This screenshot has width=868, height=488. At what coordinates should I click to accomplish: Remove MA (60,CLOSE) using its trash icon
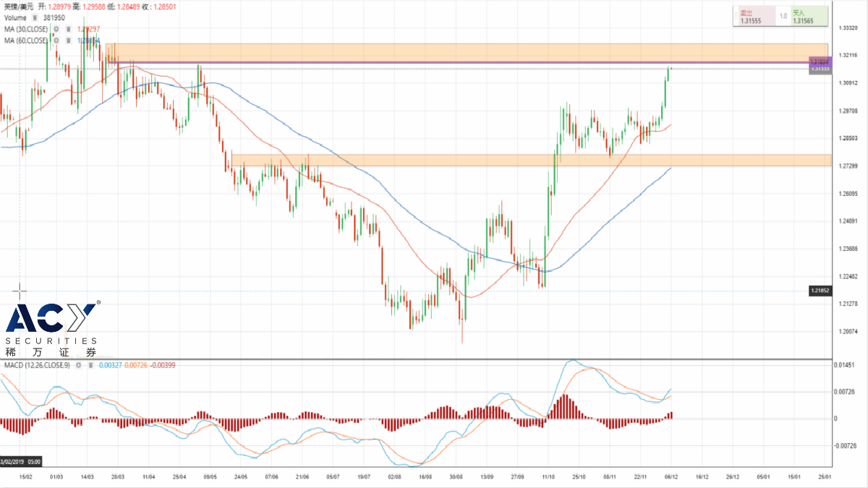pos(67,41)
